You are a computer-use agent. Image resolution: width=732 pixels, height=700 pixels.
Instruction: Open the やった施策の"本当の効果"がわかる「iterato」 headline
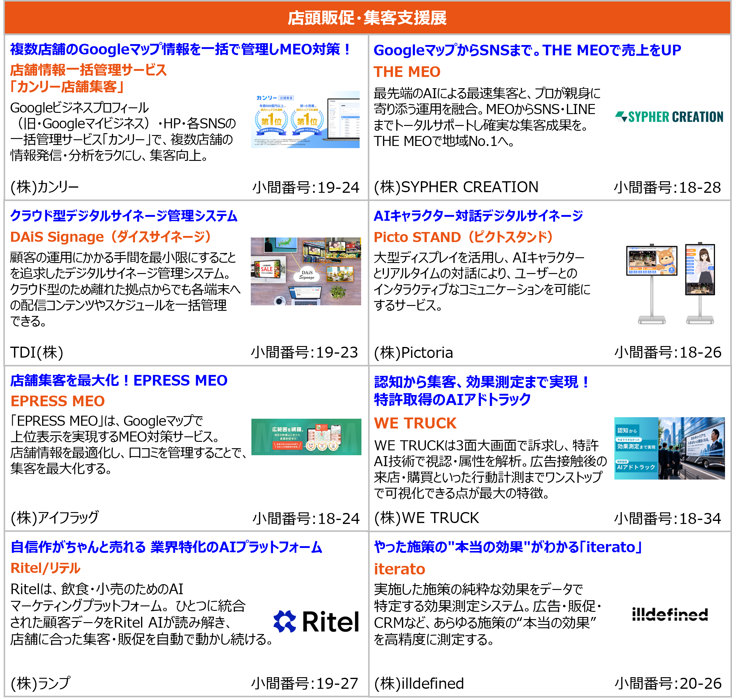pyautogui.click(x=508, y=547)
